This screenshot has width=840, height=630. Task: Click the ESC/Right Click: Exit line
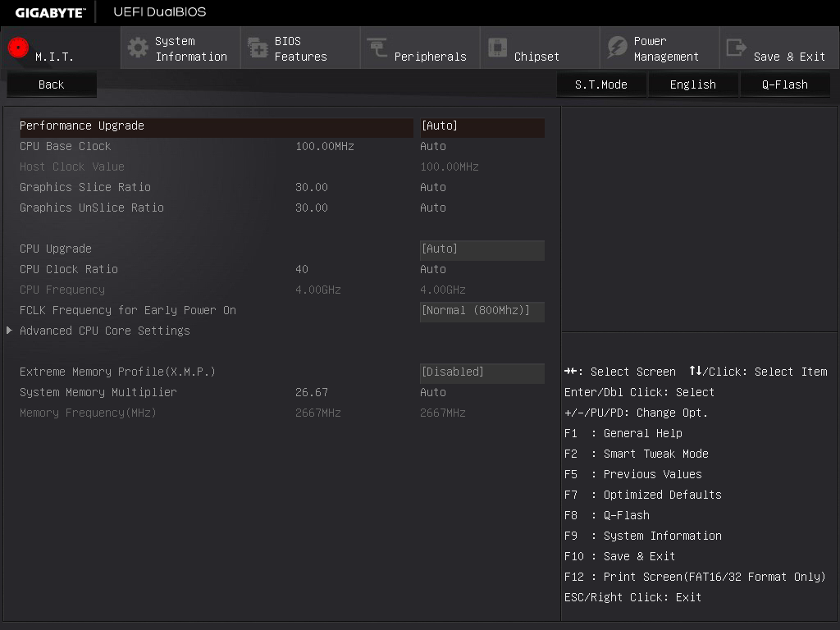[x=632, y=597]
